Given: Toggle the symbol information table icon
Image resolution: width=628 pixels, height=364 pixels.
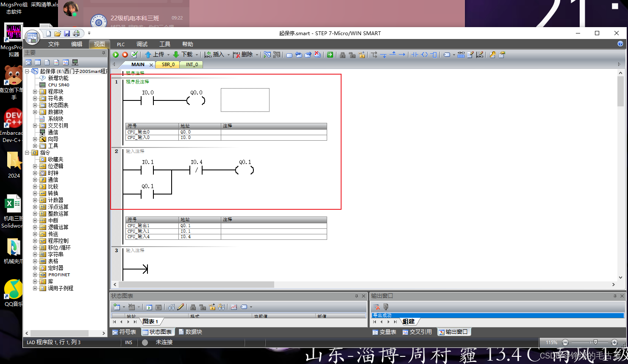Looking at the screenshot, I should click(x=461, y=55).
